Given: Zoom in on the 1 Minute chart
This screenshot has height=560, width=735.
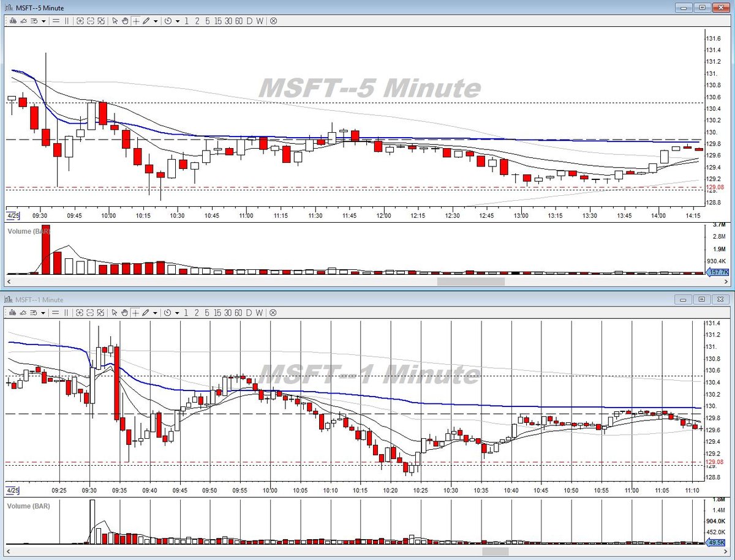Looking at the screenshot, I should pyautogui.click(x=80, y=312).
